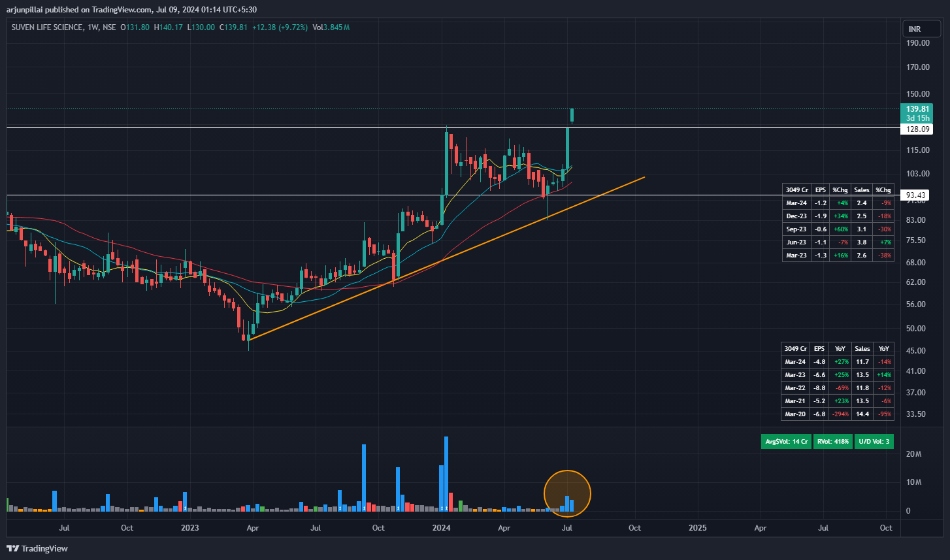Click the 190.00 price axis label

click(918, 43)
